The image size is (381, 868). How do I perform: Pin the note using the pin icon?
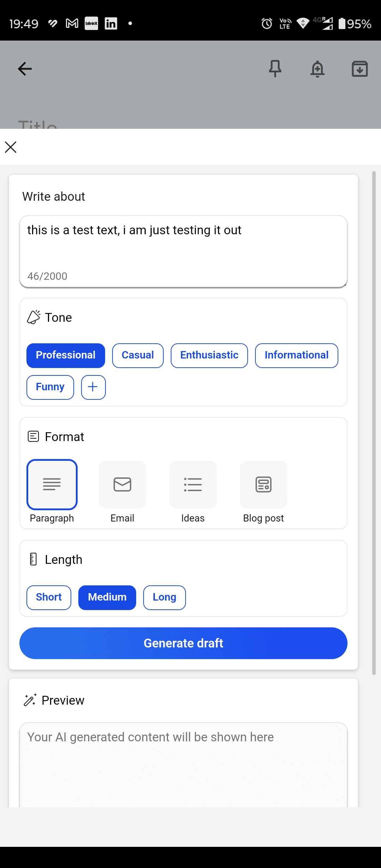(275, 68)
